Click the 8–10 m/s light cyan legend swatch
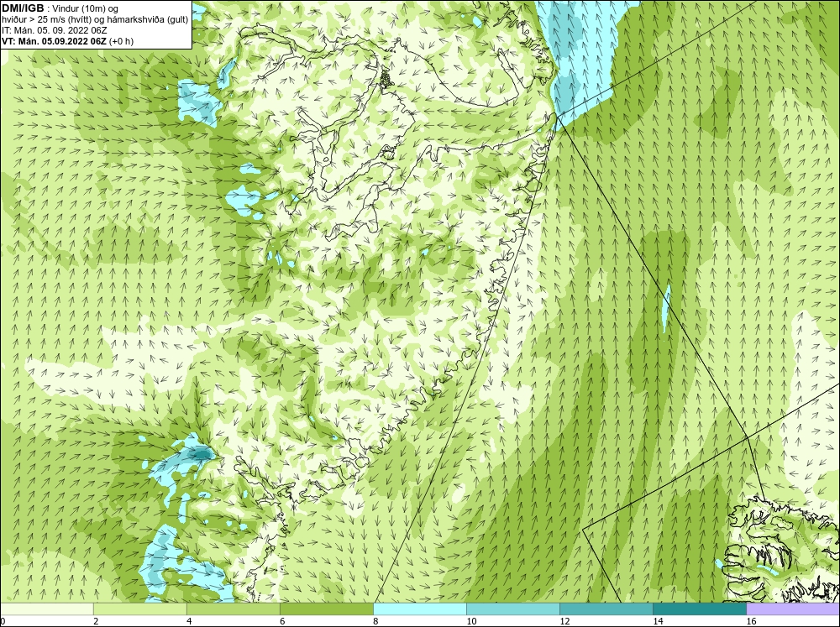 coord(420,609)
